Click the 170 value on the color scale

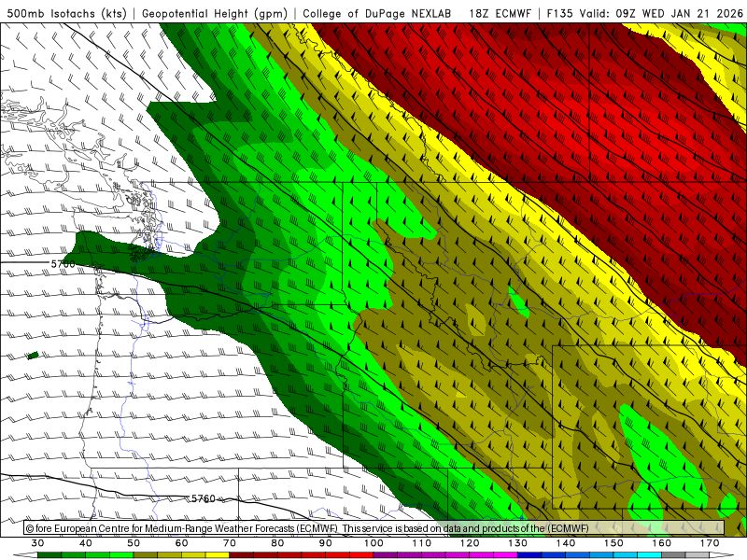[710, 543]
